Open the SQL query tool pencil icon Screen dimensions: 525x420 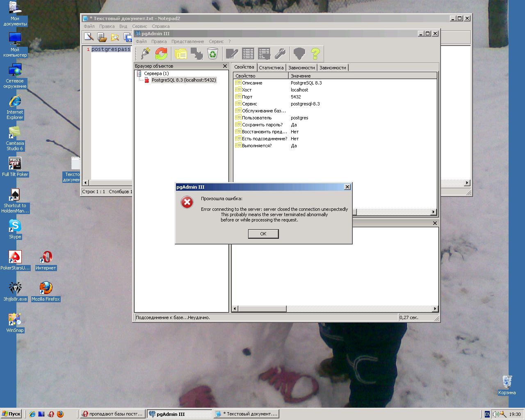[x=232, y=54]
